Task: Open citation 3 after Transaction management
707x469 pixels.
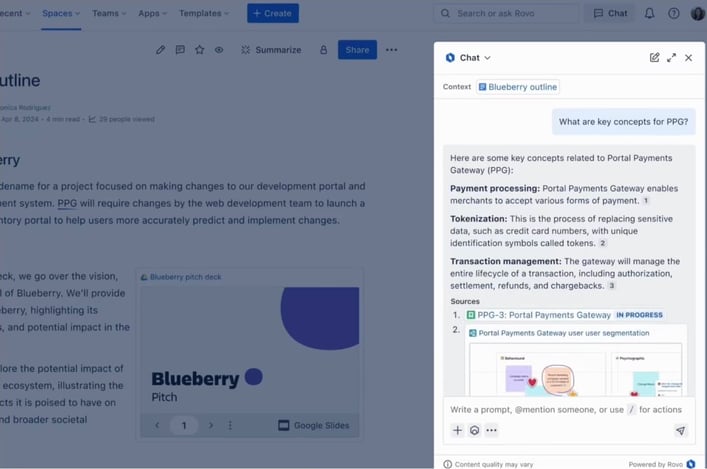Action: click(x=611, y=285)
